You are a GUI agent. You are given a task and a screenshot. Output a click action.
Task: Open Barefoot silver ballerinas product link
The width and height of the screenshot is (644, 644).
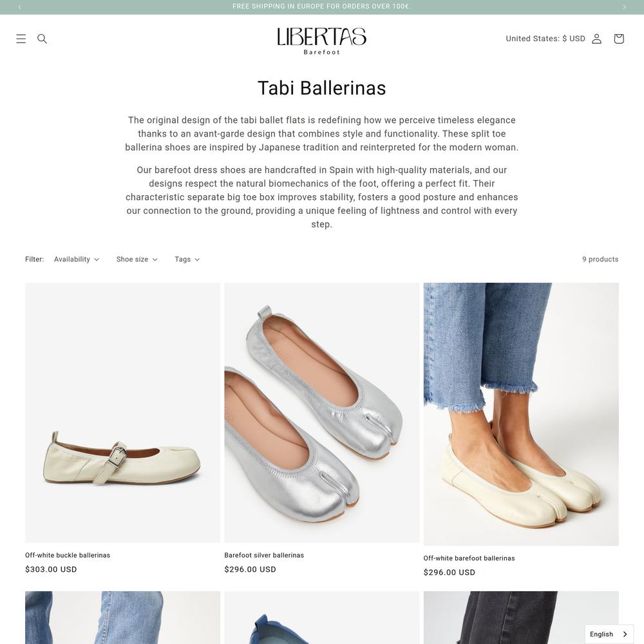point(264,555)
